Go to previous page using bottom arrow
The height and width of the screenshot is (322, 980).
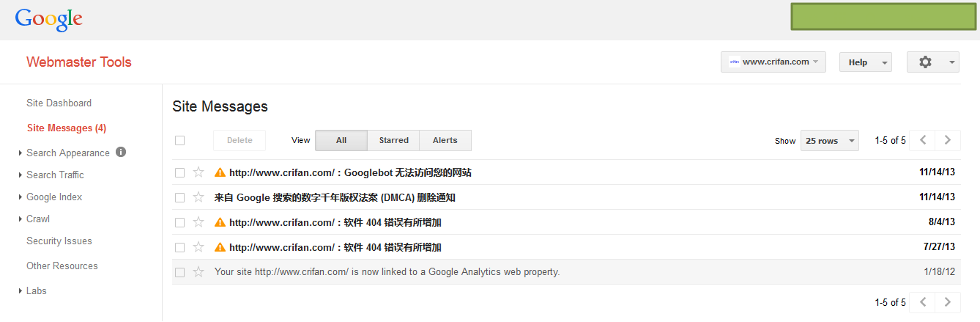tap(923, 301)
